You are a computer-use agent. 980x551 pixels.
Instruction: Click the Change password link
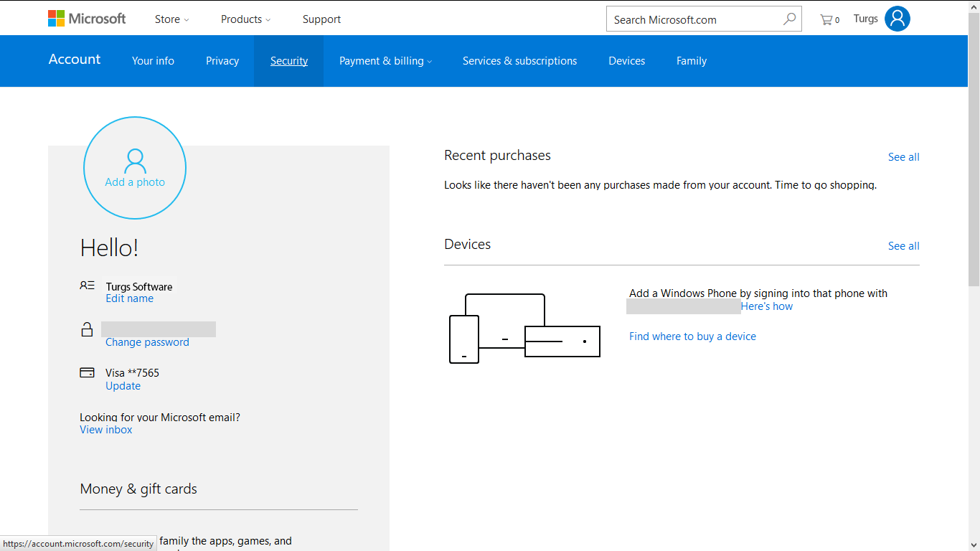(x=147, y=342)
